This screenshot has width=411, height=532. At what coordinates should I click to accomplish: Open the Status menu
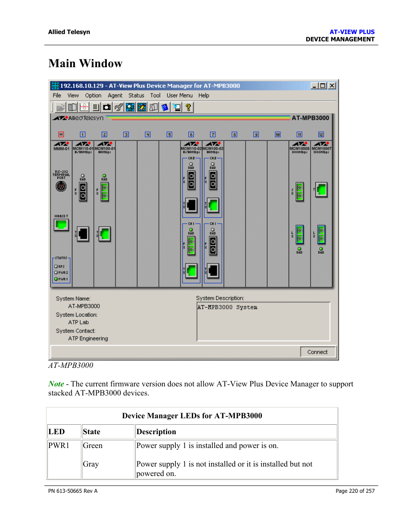(136, 96)
